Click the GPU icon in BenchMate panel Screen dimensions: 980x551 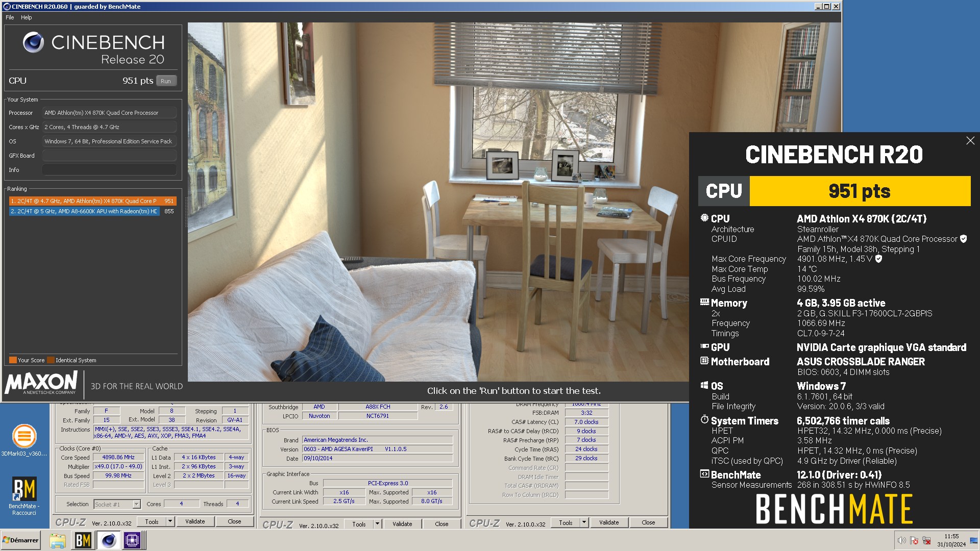pyautogui.click(x=704, y=346)
